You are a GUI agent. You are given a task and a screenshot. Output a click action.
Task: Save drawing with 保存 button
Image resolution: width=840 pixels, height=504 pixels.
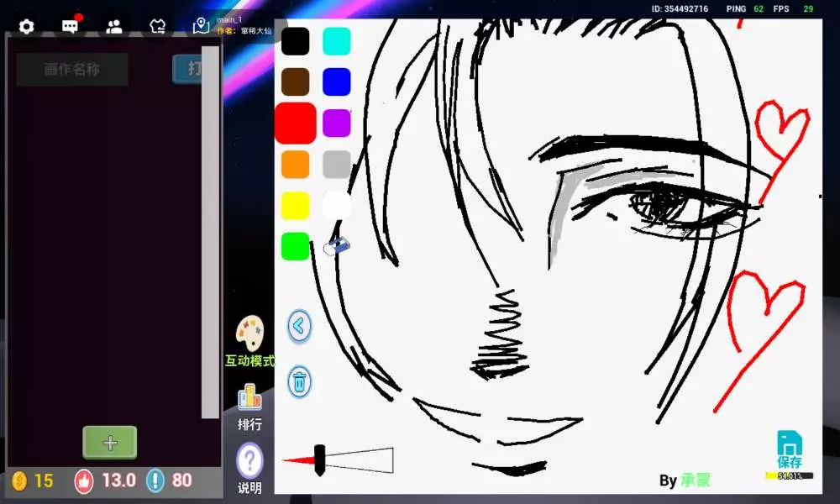(789, 449)
